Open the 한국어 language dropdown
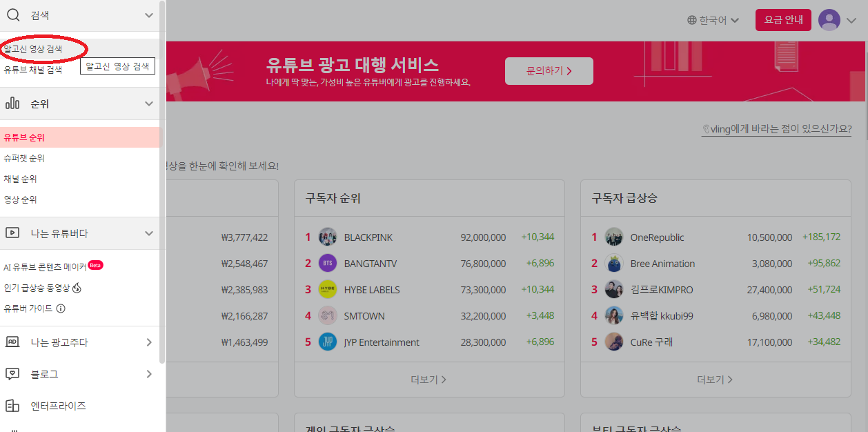Image resolution: width=868 pixels, height=432 pixels. click(x=713, y=20)
